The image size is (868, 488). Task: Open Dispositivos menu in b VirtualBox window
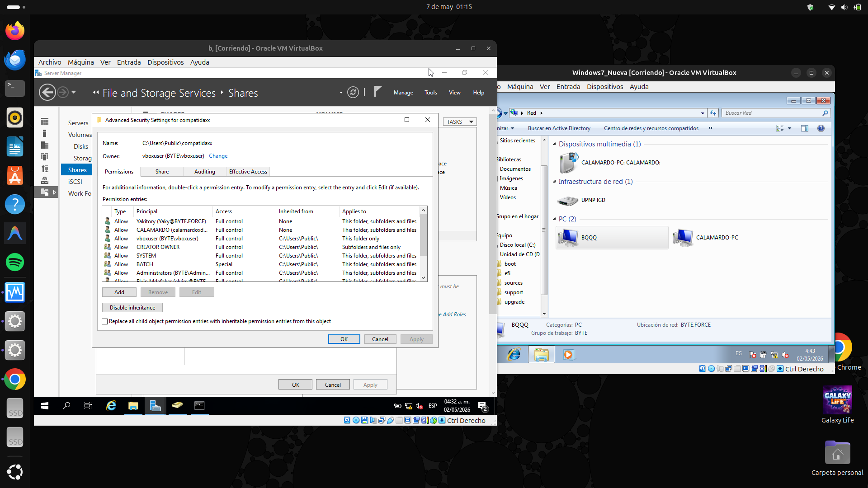pos(165,62)
